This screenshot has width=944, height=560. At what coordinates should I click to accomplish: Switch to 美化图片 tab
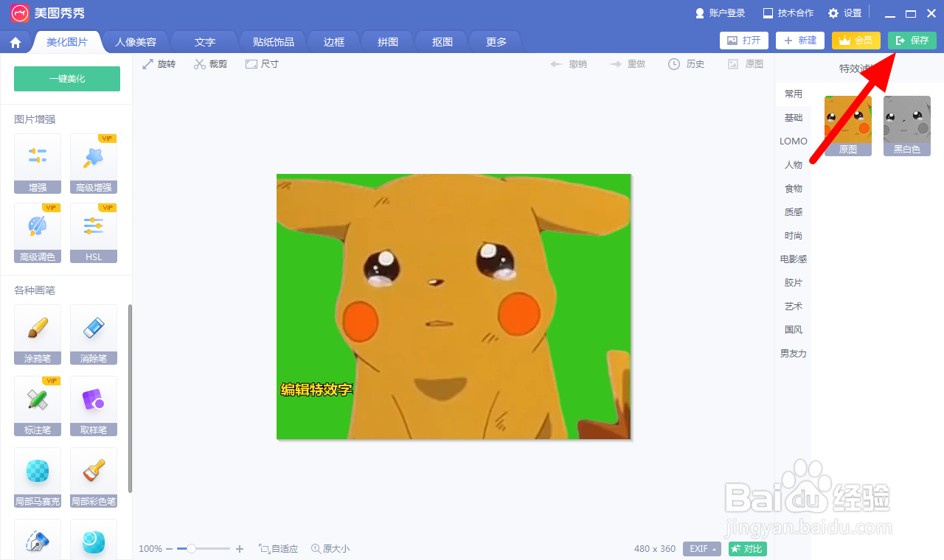pyautogui.click(x=67, y=42)
